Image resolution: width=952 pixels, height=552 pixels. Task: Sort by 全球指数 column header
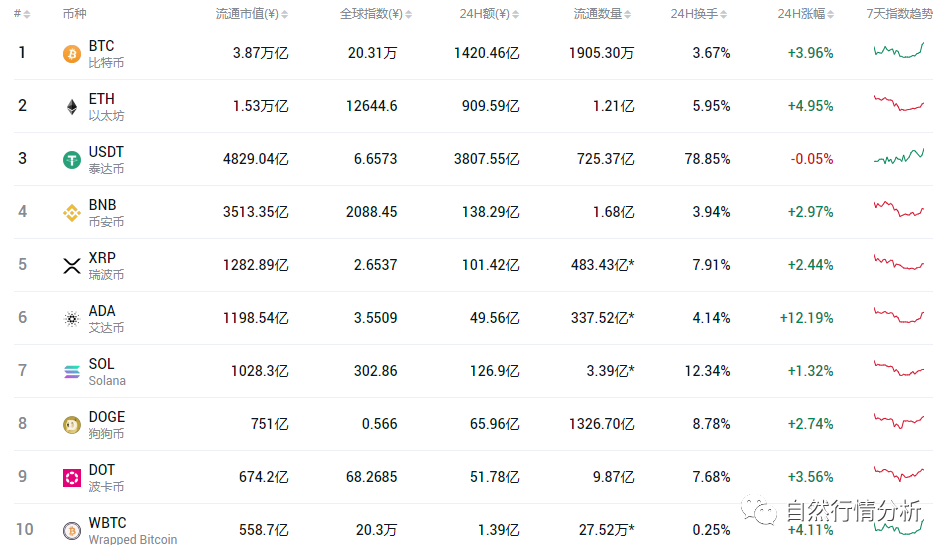click(369, 14)
